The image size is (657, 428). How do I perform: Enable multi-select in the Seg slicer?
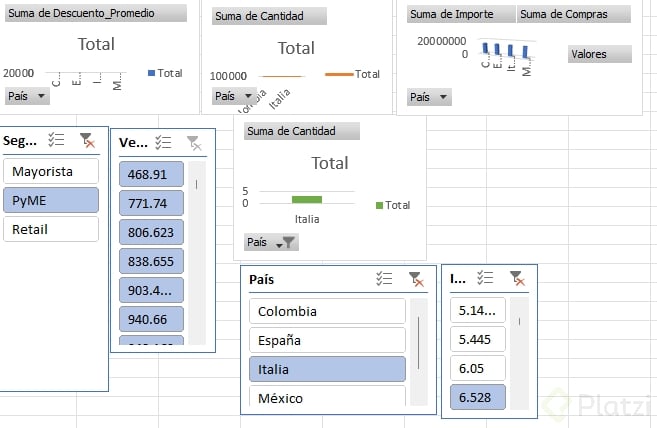click(x=57, y=142)
